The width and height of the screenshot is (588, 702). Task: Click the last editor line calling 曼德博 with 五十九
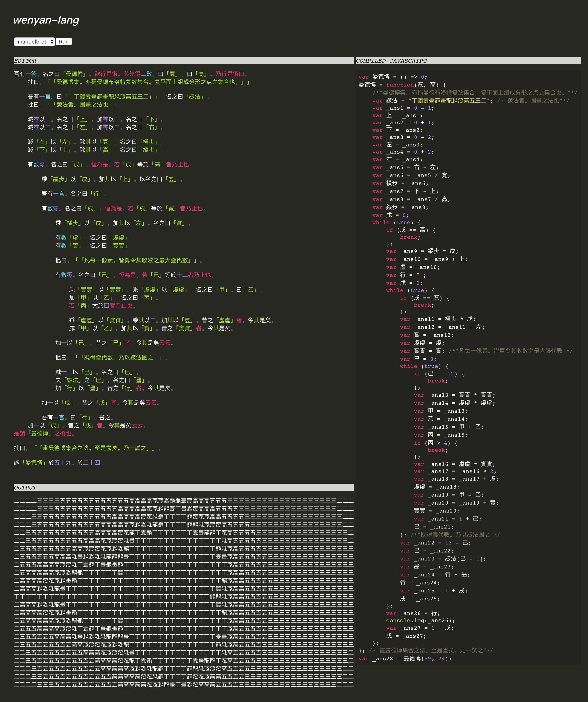click(59, 463)
